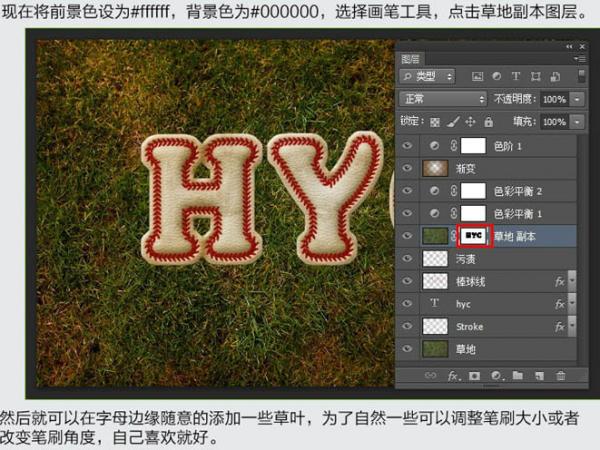The height and width of the screenshot is (450, 600).
Task: Open the layers panel flyout menu
Action: pyautogui.click(x=580, y=58)
